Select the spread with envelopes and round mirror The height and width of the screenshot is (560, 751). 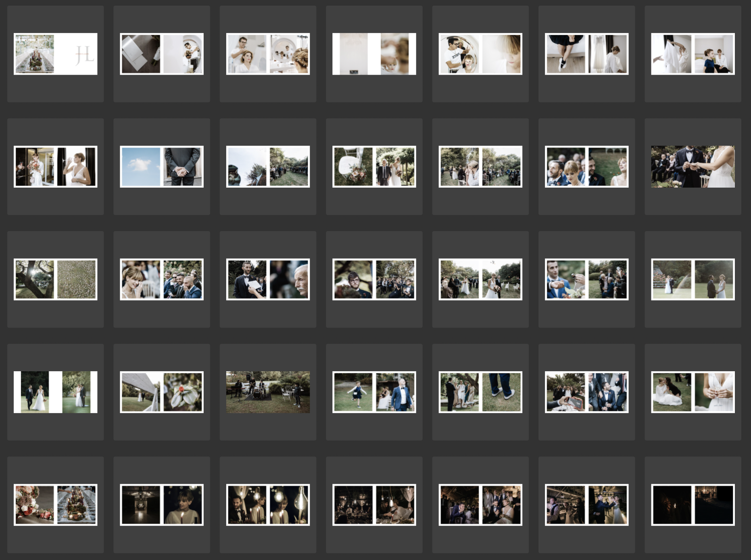click(161, 54)
